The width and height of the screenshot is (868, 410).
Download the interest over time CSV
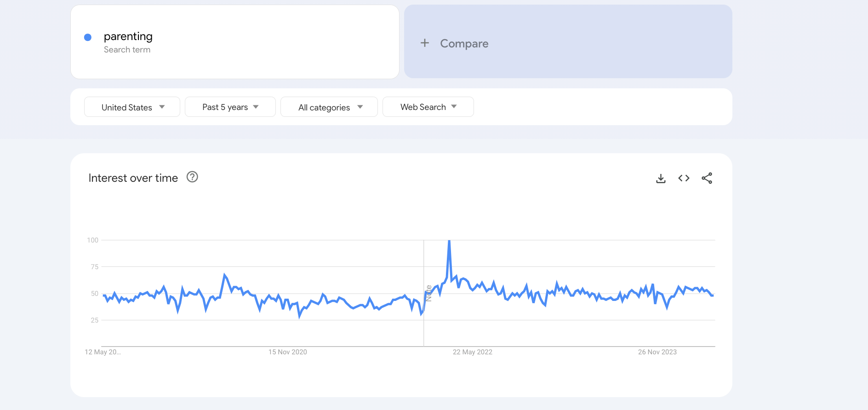point(661,179)
